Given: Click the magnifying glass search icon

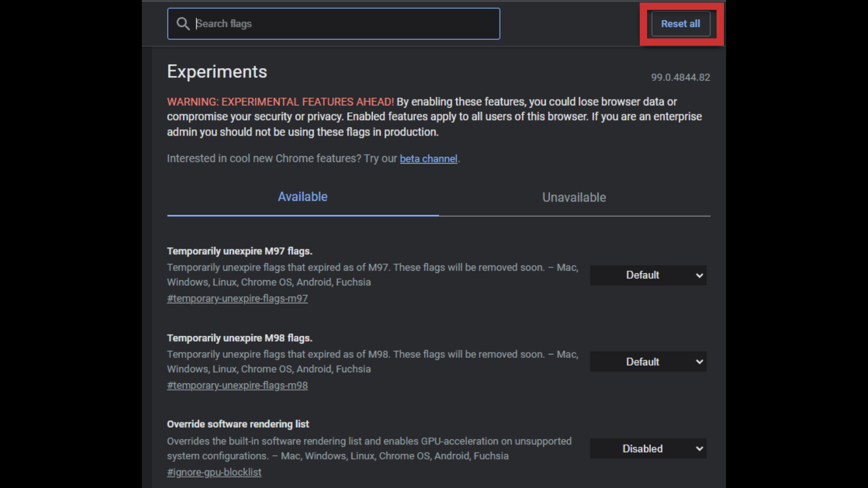Looking at the screenshot, I should pos(183,23).
